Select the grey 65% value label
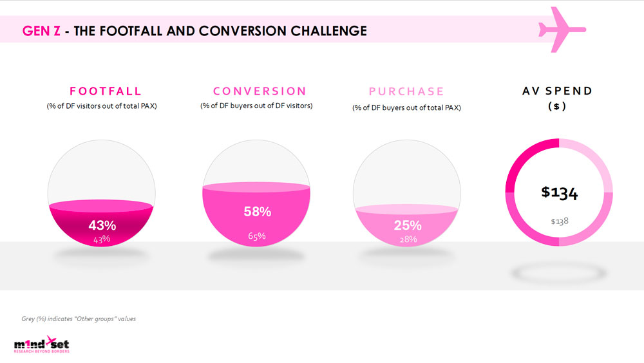Screen dimensions: 644x363 [257, 236]
